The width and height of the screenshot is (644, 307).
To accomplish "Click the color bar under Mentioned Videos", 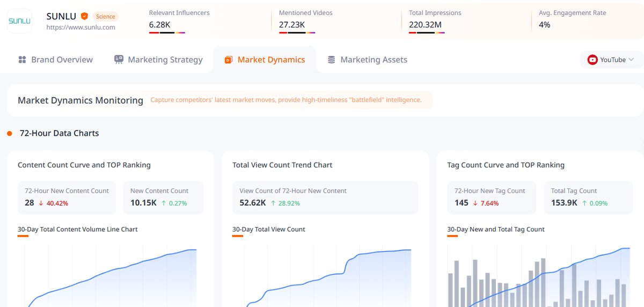I will (297, 33).
